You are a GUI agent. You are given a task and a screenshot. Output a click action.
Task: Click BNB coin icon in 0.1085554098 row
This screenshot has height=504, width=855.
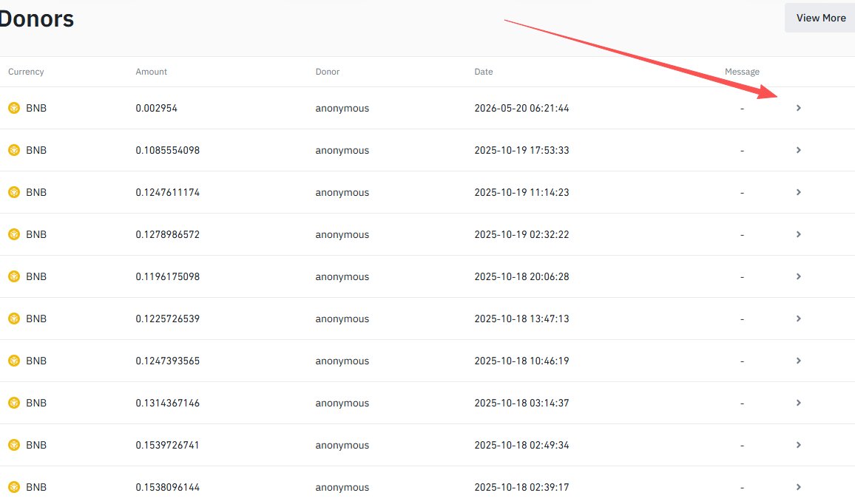point(14,150)
